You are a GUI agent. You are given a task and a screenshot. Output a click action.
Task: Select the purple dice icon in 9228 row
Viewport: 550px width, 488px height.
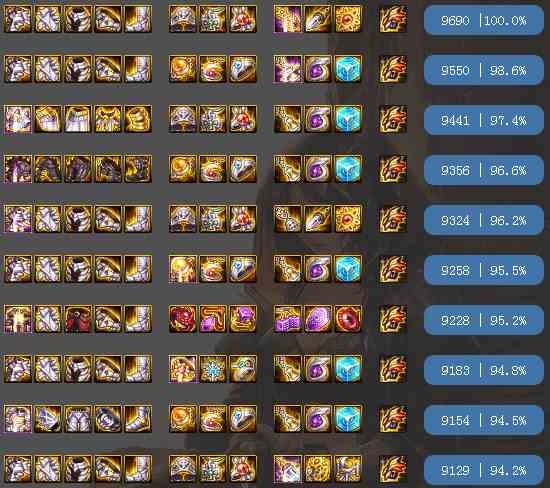[288, 319]
